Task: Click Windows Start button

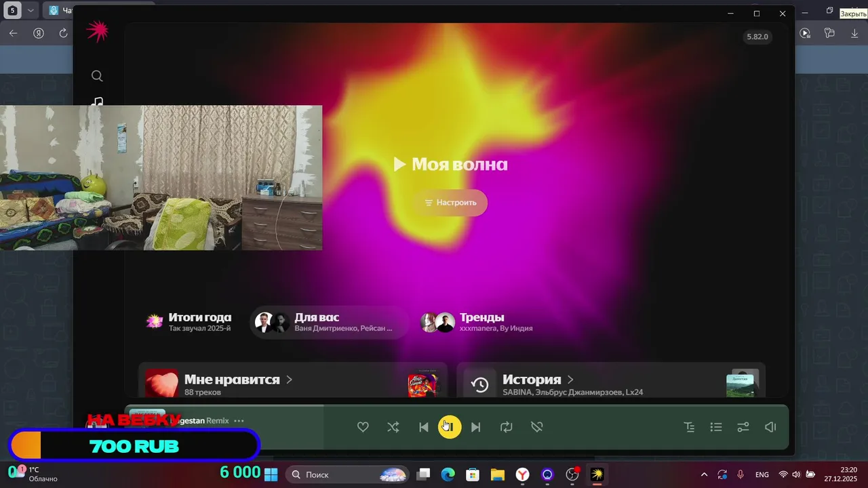Action: coord(271,474)
